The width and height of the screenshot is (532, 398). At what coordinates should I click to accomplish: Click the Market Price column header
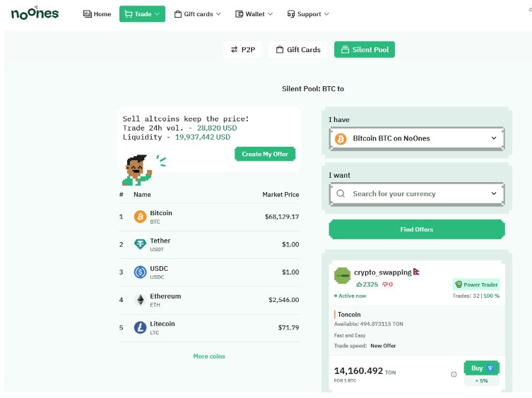click(280, 195)
